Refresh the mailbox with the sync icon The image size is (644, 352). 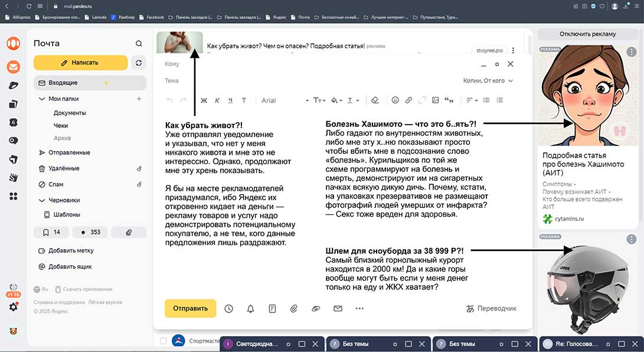[139, 63]
